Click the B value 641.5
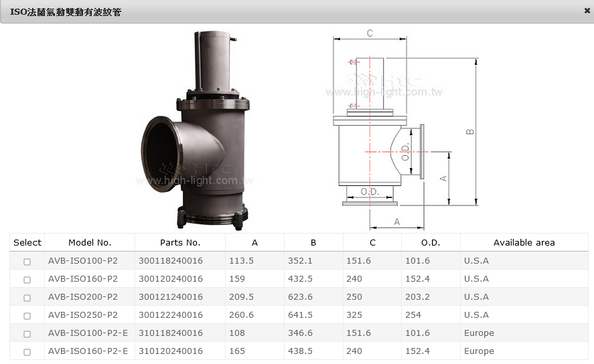 (300, 314)
